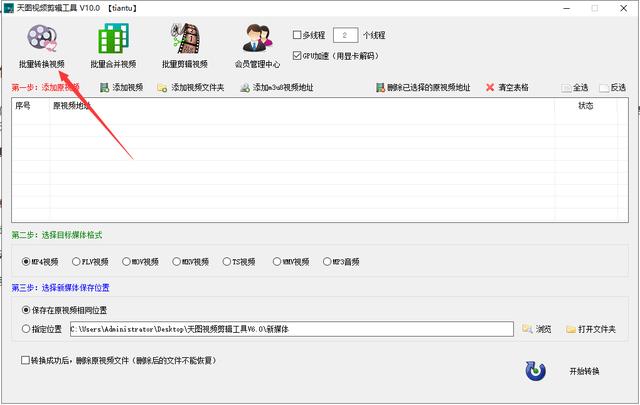This screenshot has width=640, height=405.
Task: Click 添加m3u8视频地址 button
Action: coord(277,87)
